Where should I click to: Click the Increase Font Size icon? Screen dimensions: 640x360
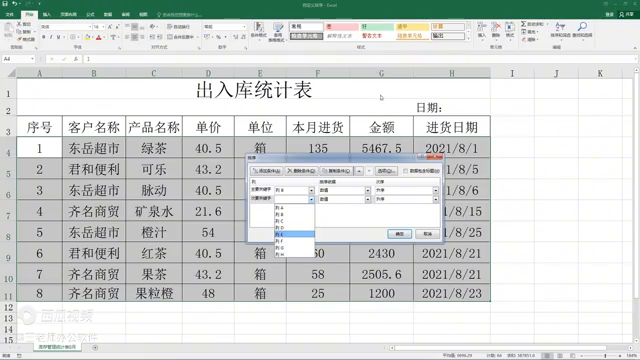110,27
